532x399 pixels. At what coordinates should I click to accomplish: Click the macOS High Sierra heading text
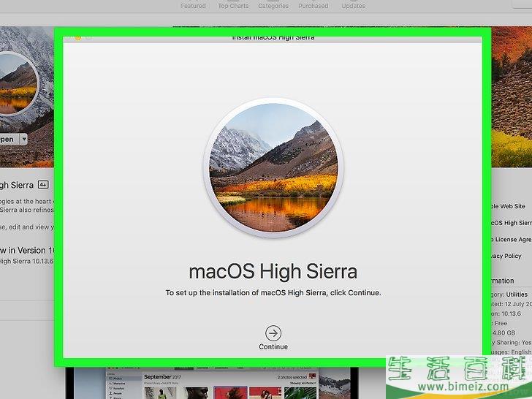273,271
